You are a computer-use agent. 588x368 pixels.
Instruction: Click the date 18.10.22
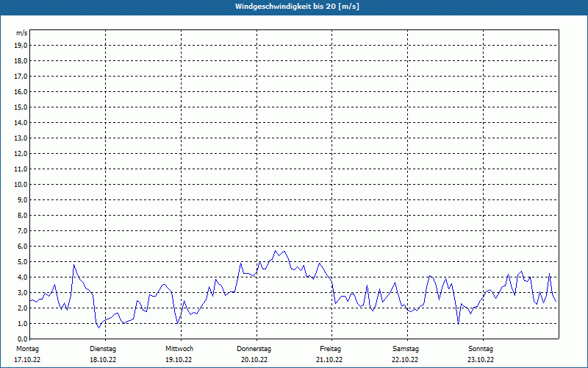[103, 360]
